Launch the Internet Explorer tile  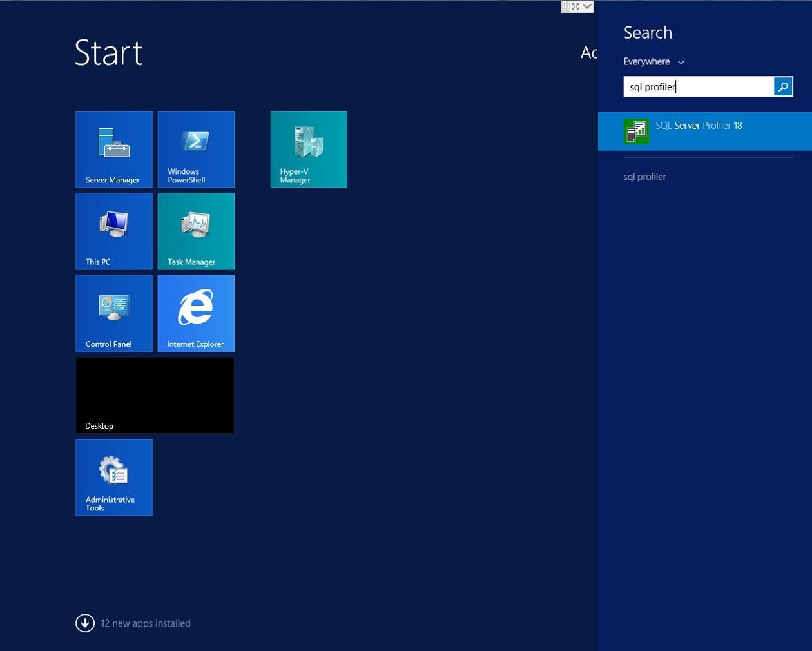coord(196,313)
